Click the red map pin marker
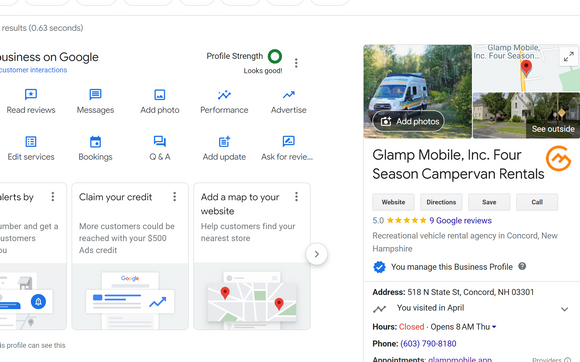This screenshot has height=362, width=580. pyautogui.click(x=526, y=68)
